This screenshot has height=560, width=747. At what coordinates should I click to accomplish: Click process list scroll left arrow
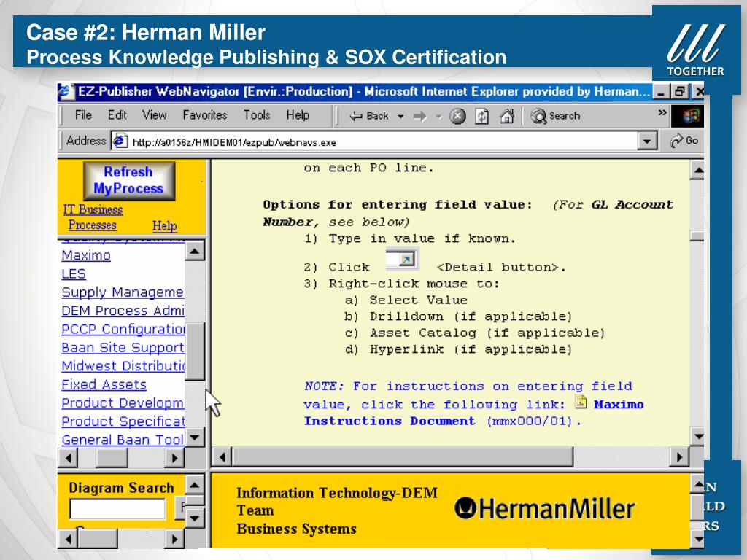pyautogui.click(x=69, y=458)
